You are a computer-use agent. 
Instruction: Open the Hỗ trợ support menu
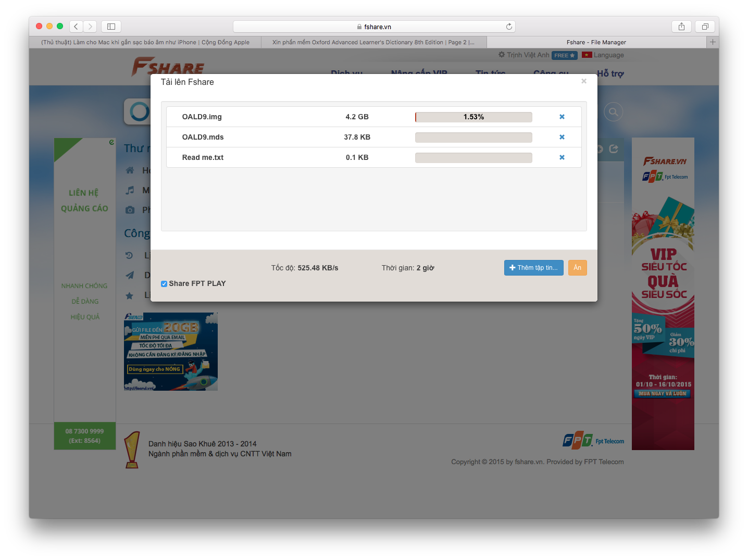point(610,73)
